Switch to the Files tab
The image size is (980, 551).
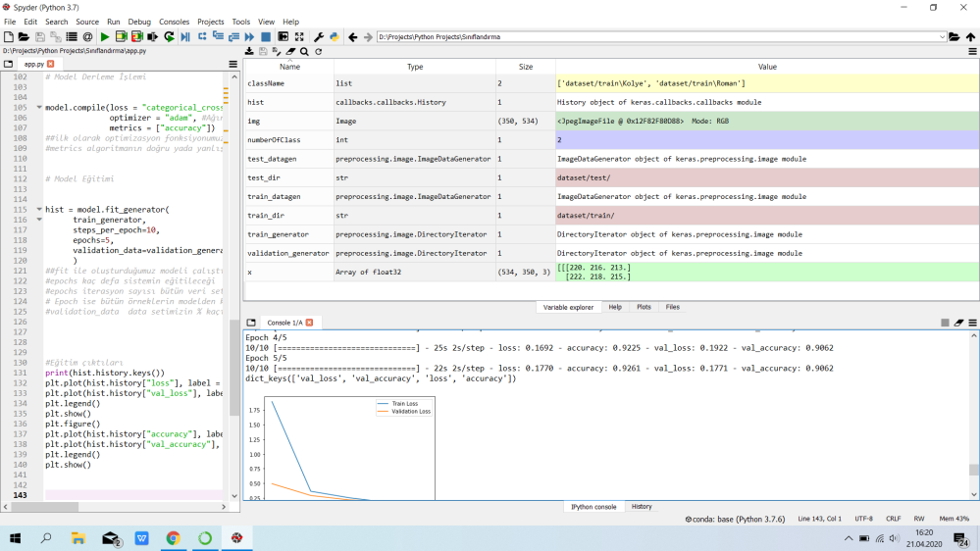[673, 307]
